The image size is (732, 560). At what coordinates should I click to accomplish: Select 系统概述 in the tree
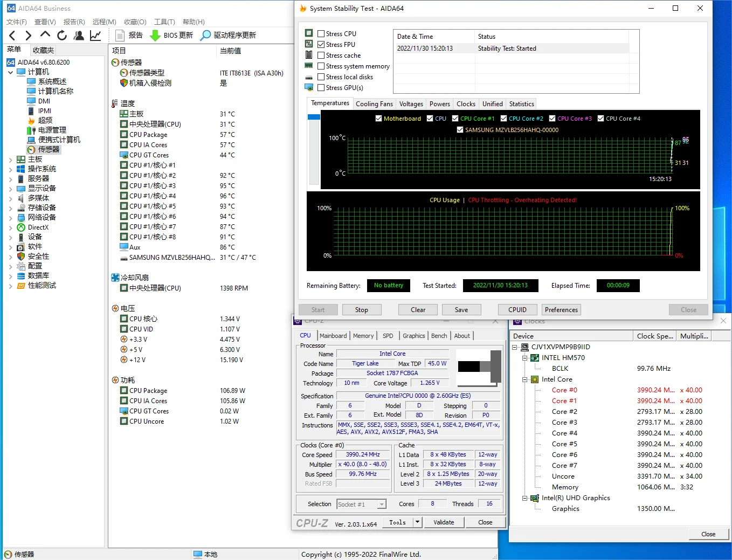click(52, 81)
